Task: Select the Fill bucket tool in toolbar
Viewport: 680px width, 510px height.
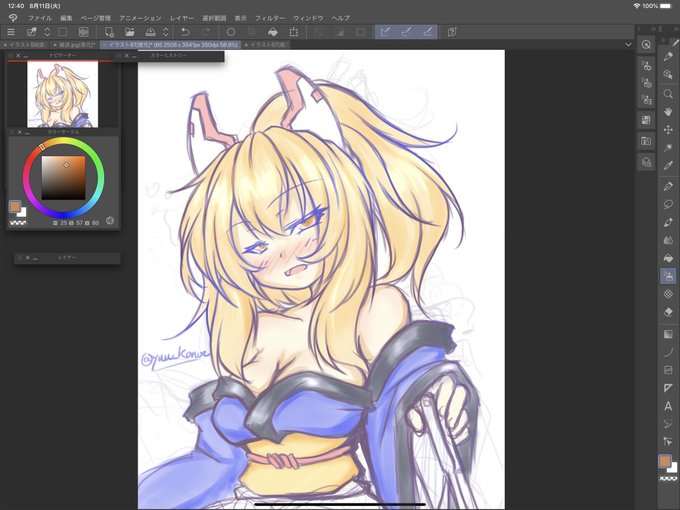Action: pyautogui.click(x=668, y=258)
